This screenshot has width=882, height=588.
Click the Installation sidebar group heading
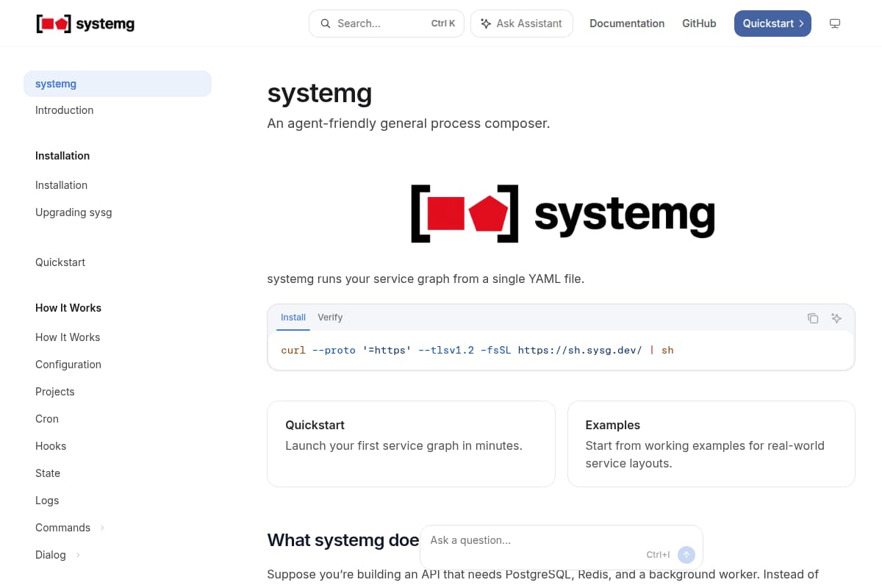[62, 156]
